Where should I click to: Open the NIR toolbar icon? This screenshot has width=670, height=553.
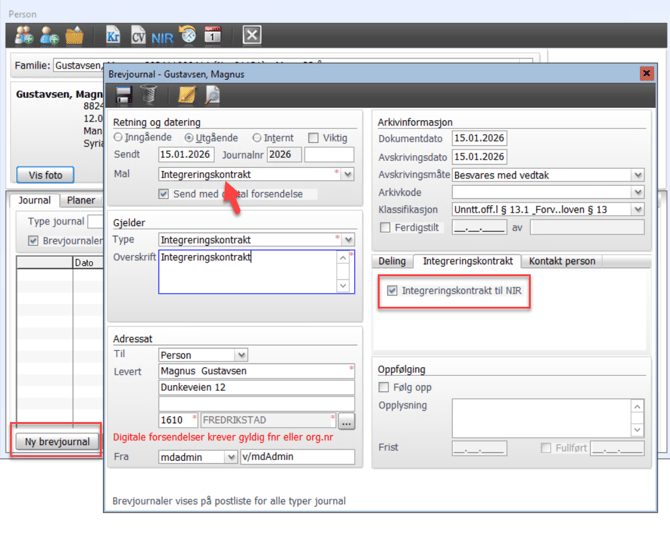click(x=162, y=37)
